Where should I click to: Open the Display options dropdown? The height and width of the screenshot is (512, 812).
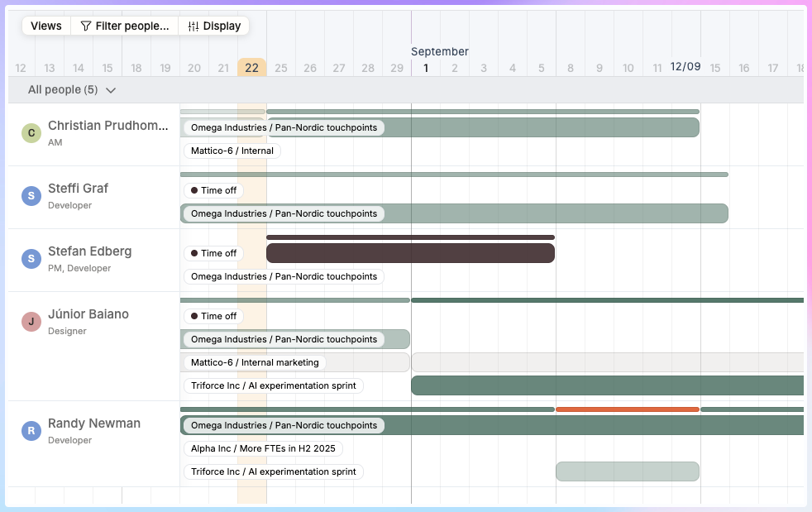tap(214, 26)
